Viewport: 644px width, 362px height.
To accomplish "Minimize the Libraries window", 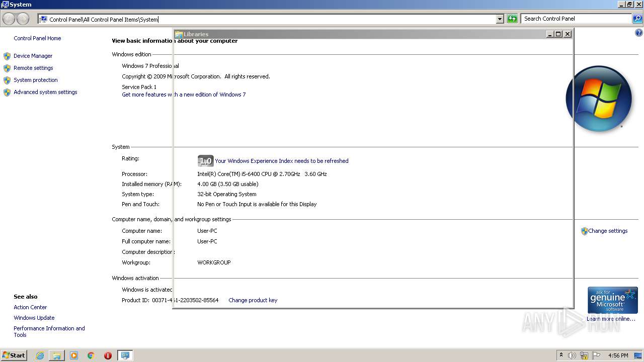I will [550, 34].
